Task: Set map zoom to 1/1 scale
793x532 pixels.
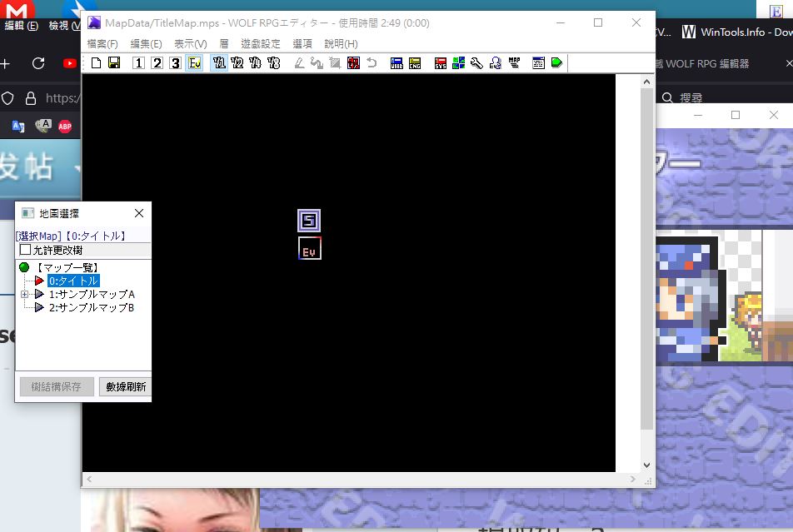Action: (x=219, y=62)
